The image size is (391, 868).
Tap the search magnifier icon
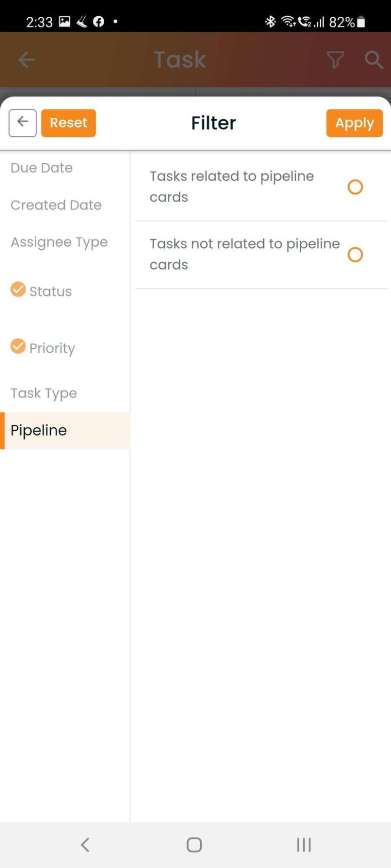374,59
